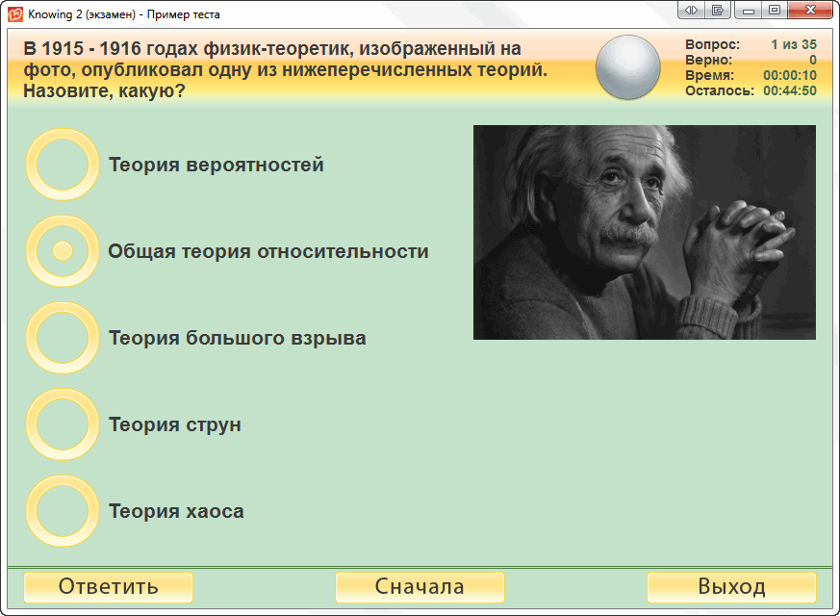Click the 'Вопрос:' label in header

click(712, 44)
